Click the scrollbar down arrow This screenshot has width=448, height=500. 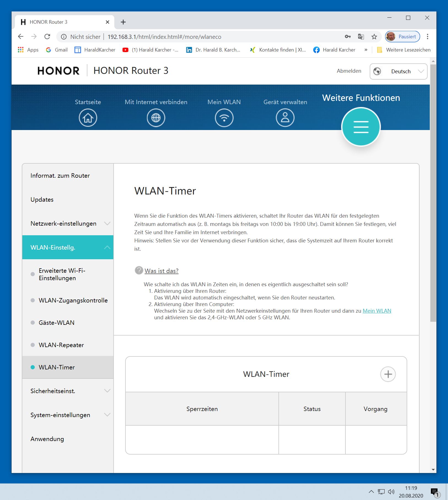coord(433,470)
